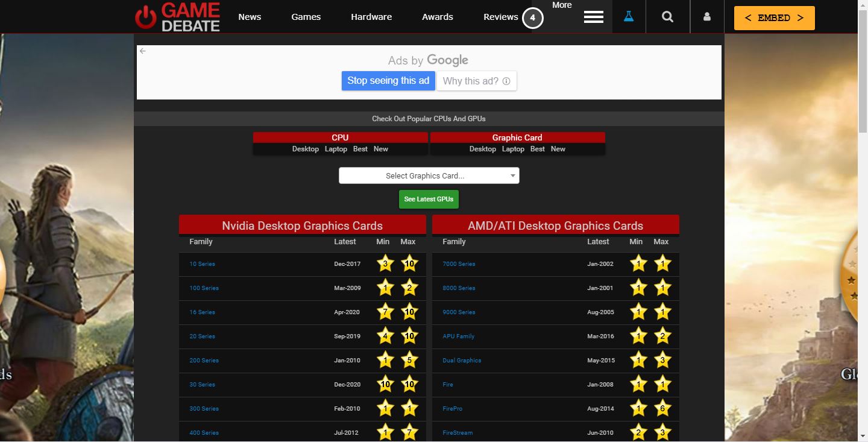This screenshot has height=442, width=868.
Task: Click the user profile icon
Action: (x=706, y=17)
